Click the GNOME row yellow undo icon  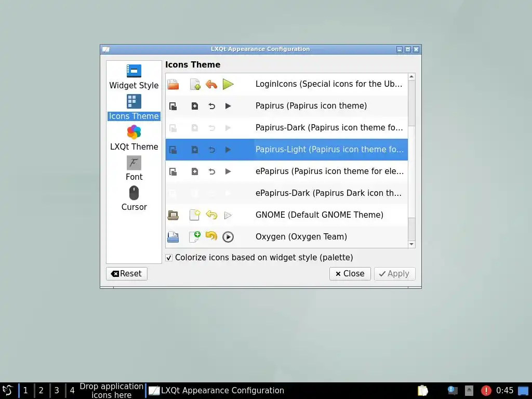[211, 215]
